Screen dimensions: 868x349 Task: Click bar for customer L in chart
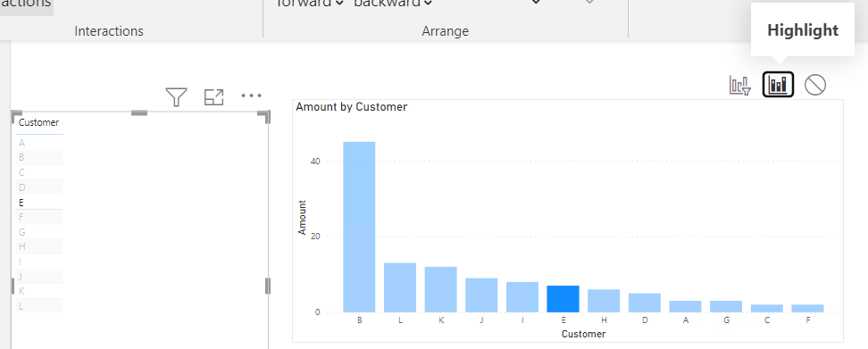click(400, 287)
